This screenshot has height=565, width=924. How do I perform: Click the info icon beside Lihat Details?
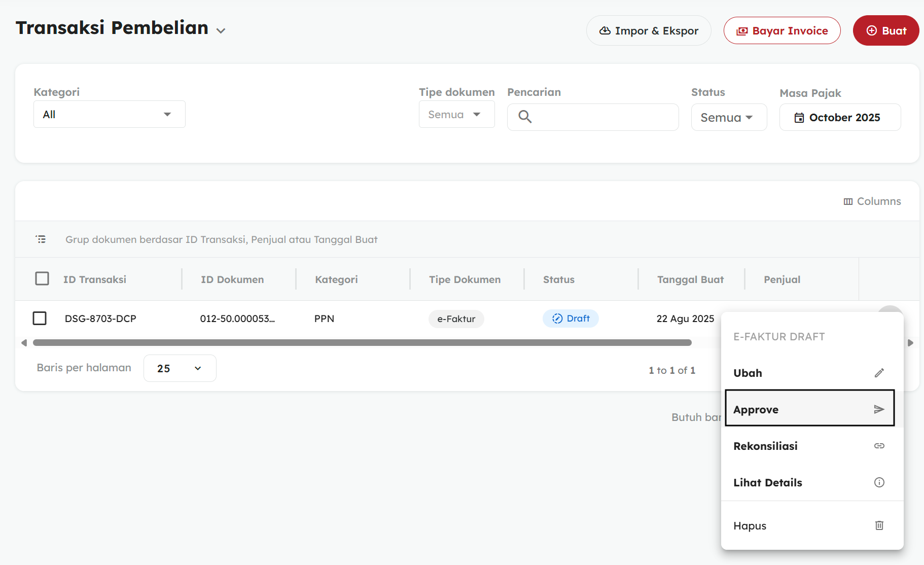click(879, 482)
